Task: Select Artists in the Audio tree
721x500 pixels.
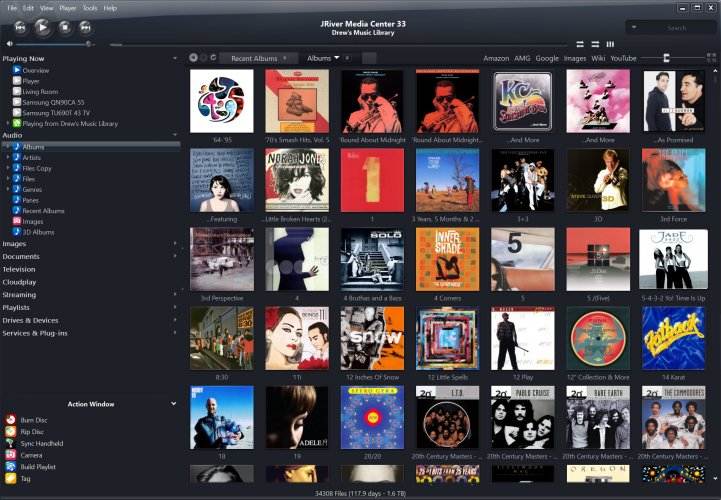Action: coord(31,157)
